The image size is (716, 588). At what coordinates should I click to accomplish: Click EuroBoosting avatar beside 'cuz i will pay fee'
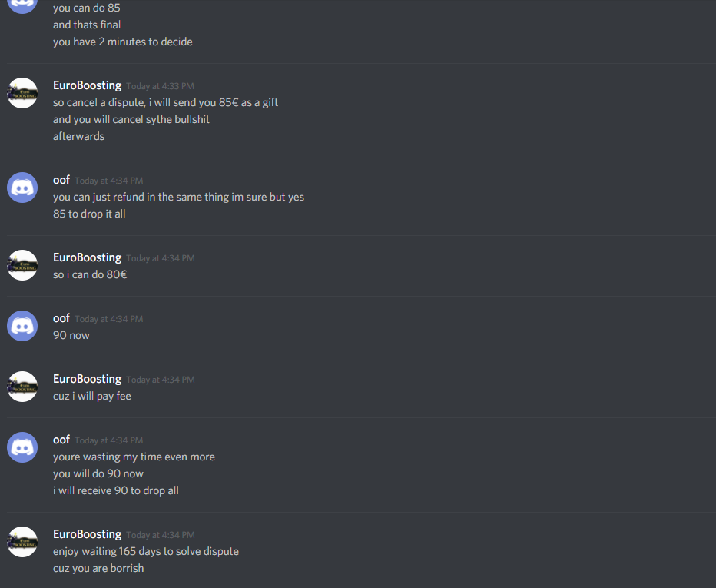click(22, 387)
